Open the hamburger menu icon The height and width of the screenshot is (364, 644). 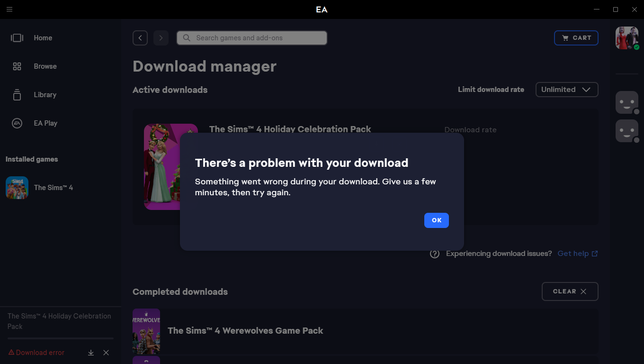coord(9,9)
